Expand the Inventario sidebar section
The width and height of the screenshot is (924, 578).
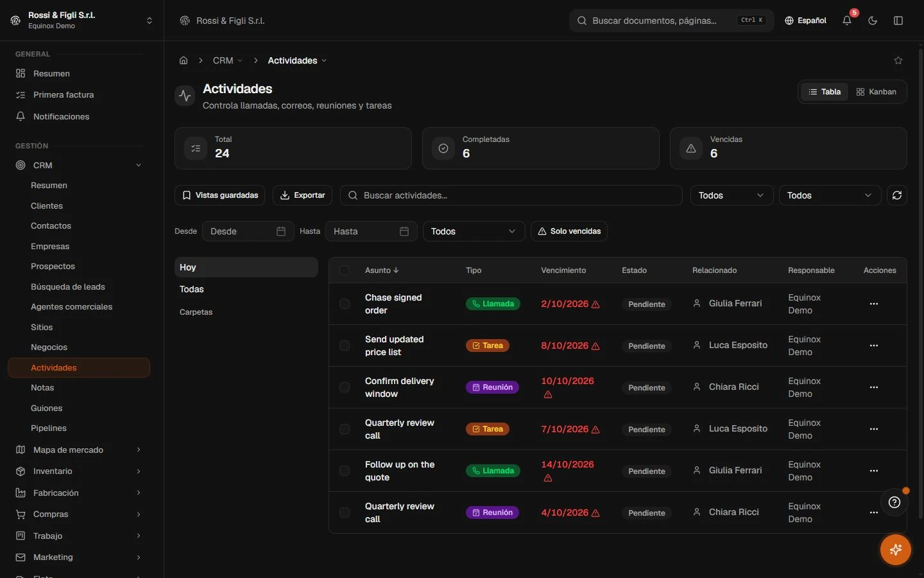tap(139, 471)
